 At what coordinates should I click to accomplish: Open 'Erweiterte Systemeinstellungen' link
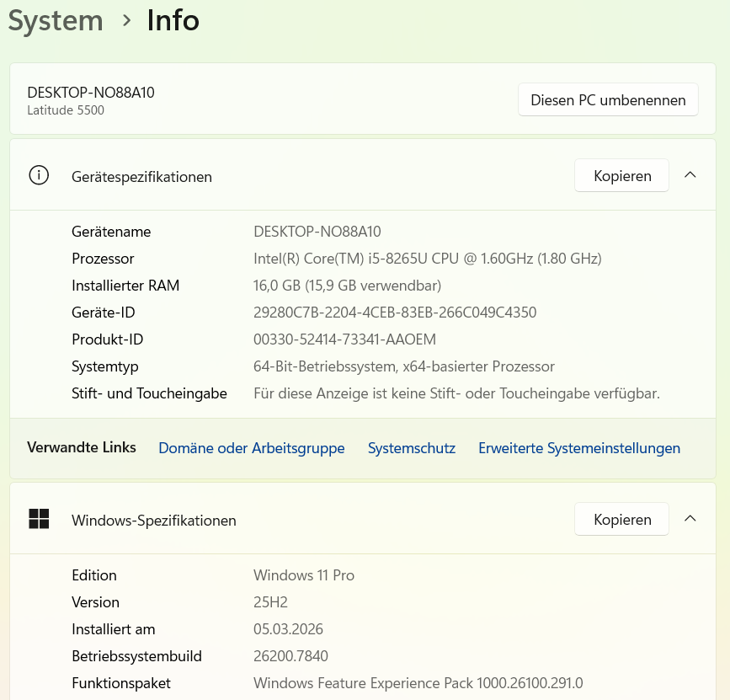pos(579,448)
